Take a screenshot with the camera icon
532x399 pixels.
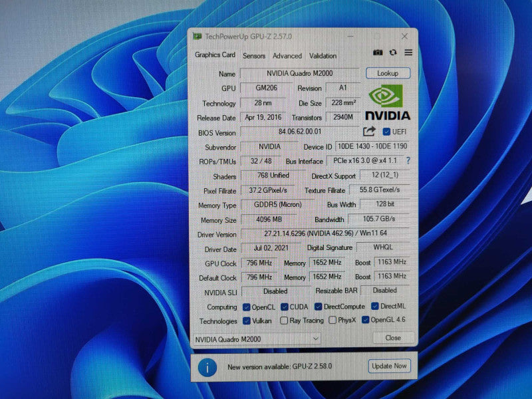[378, 53]
